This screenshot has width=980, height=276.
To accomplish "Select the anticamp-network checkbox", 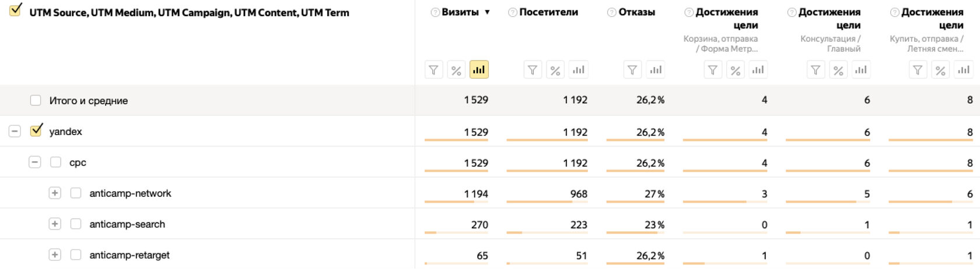I will click(76, 193).
